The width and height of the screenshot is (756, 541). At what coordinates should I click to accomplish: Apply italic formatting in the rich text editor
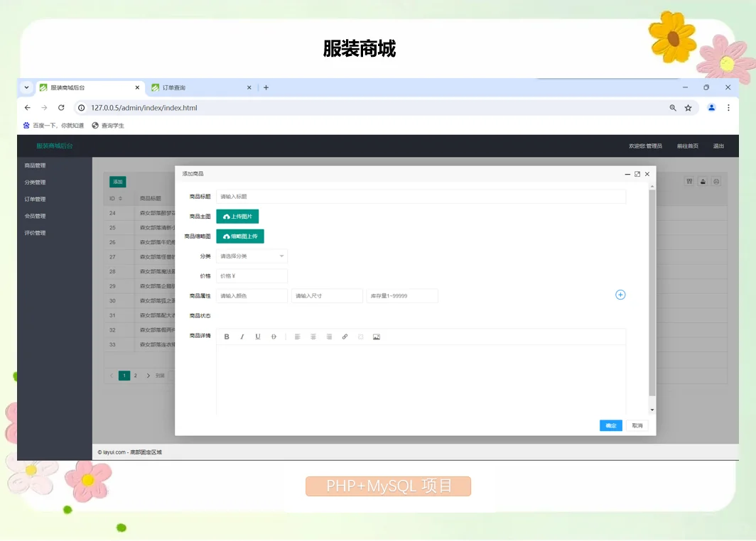click(x=242, y=337)
